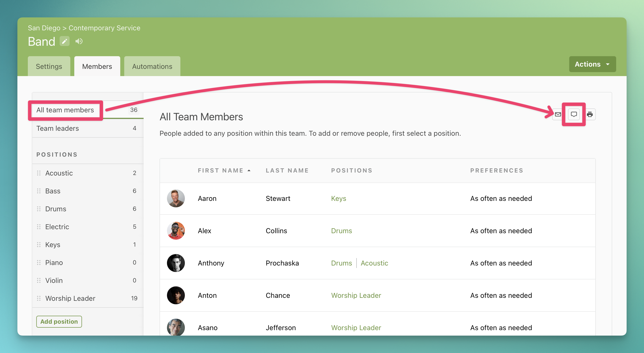
Task: Click the Add position button
Action: pyautogui.click(x=59, y=322)
